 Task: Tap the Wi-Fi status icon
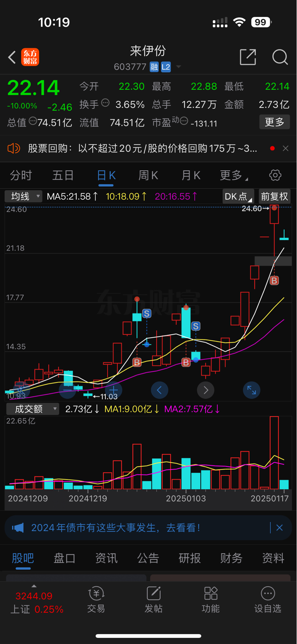pyautogui.click(x=239, y=22)
